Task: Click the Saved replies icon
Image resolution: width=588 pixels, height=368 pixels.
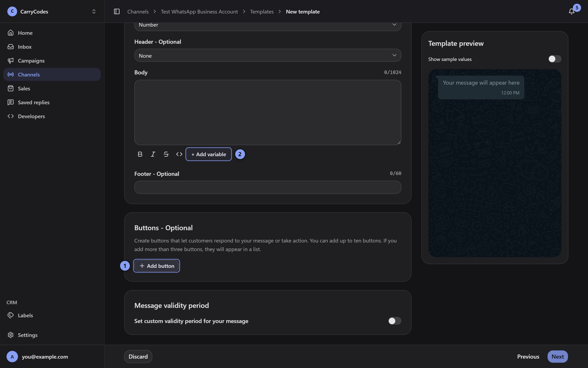Action: (x=10, y=102)
